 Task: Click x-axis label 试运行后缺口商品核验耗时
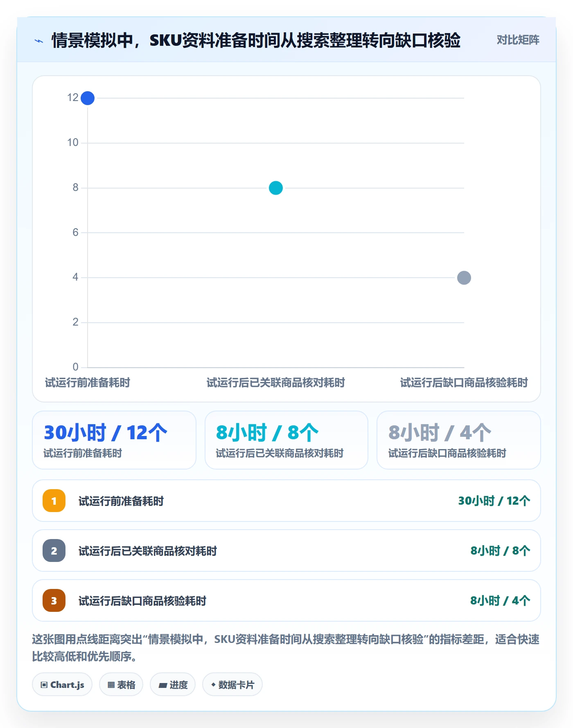coord(464,383)
